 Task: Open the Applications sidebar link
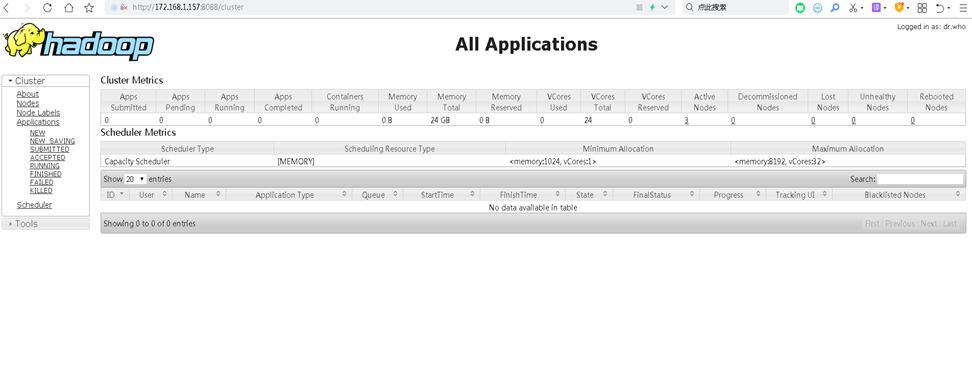(38, 122)
